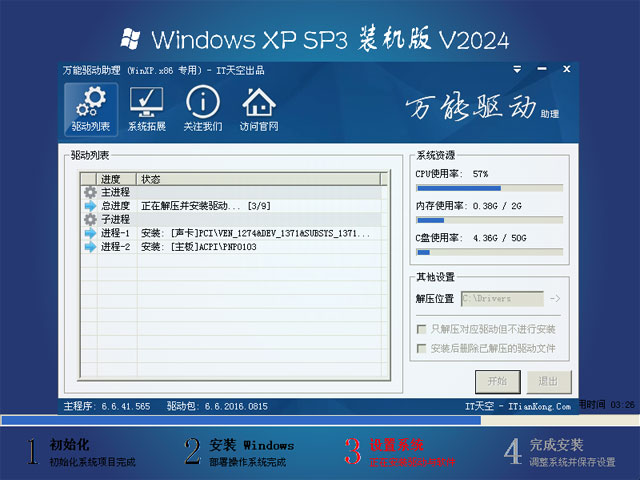Click the blue arrow beside 总进度

(x=90, y=206)
